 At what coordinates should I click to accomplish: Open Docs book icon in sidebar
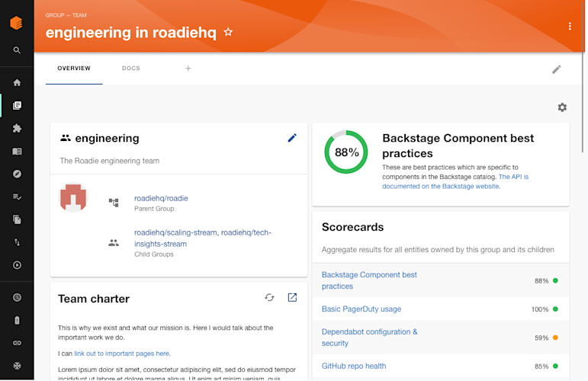coord(17,152)
